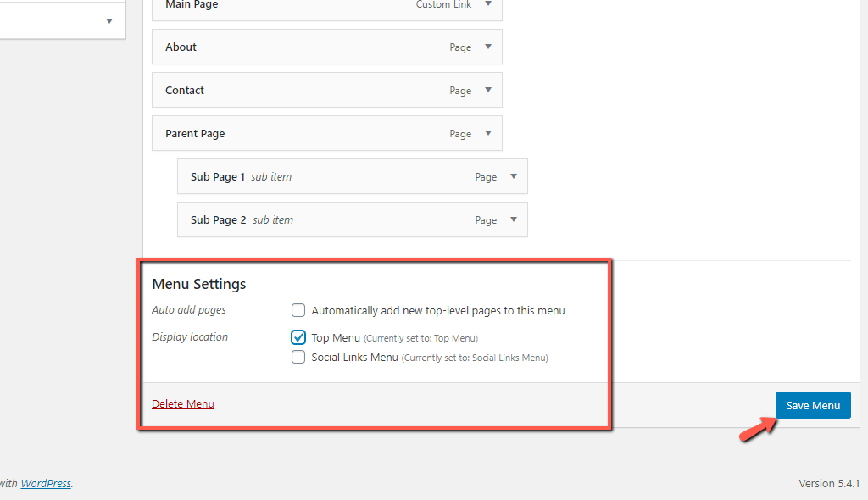This screenshot has width=868, height=500.
Task: Expand the Parent Page item arrow
Action: pos(488,133)
